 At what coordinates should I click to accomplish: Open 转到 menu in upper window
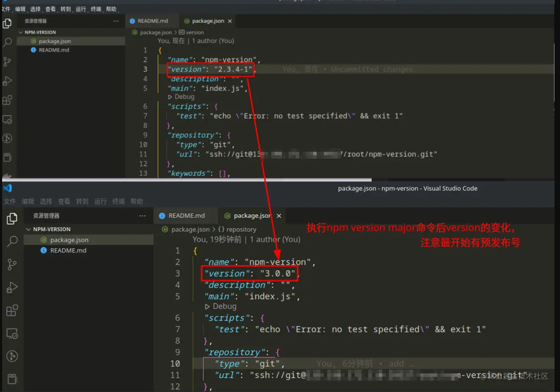[66, 9]
